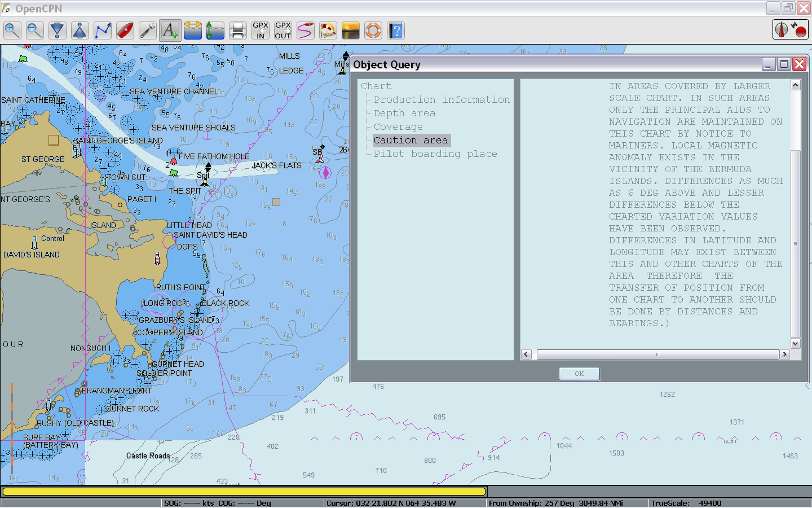
Task: Click the GPX IN import icon
Action: click(261, 30)
